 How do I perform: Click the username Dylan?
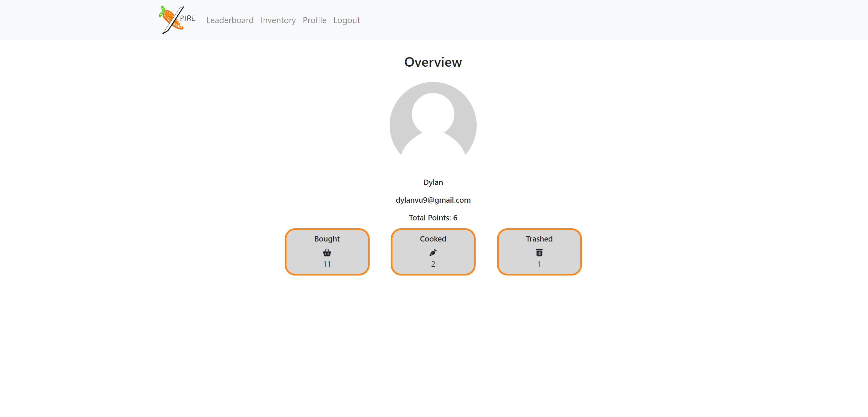(x=433, y=182)
